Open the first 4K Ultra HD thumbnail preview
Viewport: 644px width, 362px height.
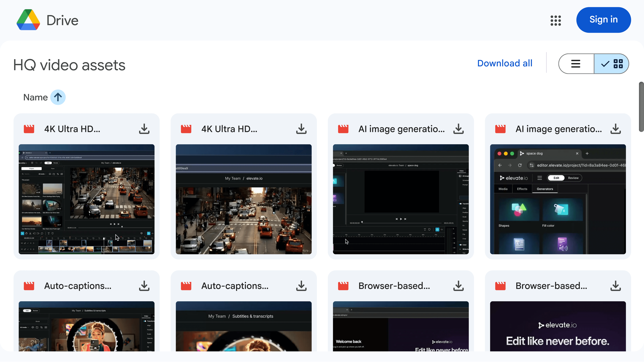click(x=87, y=199)
